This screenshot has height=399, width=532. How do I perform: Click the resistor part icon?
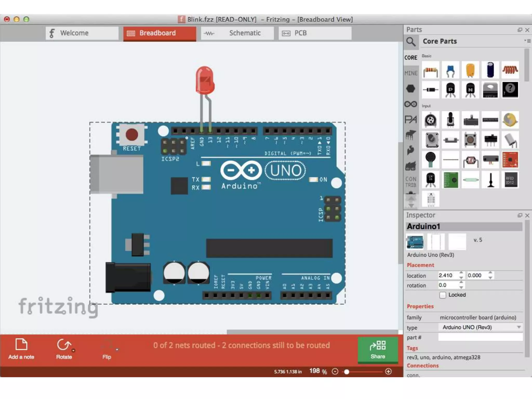point(430,70)
